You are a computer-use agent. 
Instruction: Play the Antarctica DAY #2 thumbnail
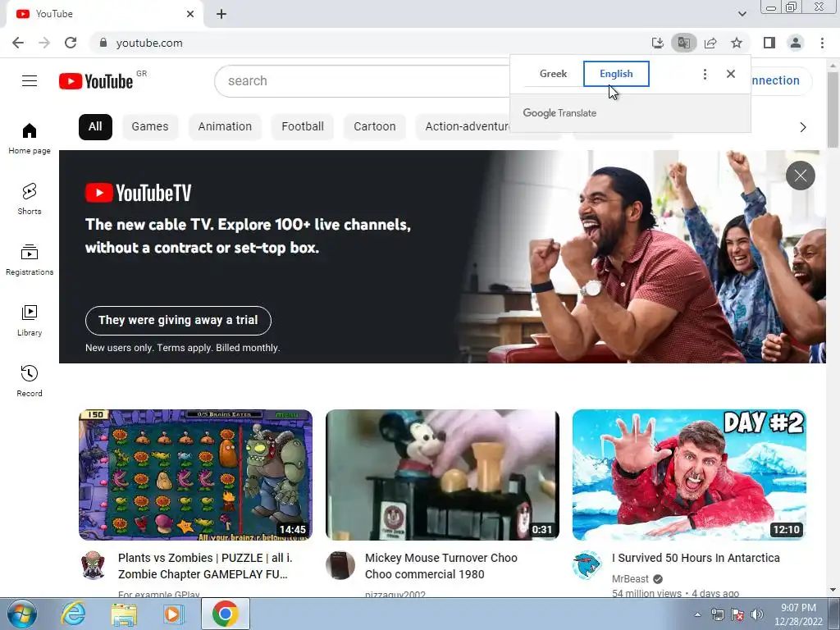[x=689, y=475]
